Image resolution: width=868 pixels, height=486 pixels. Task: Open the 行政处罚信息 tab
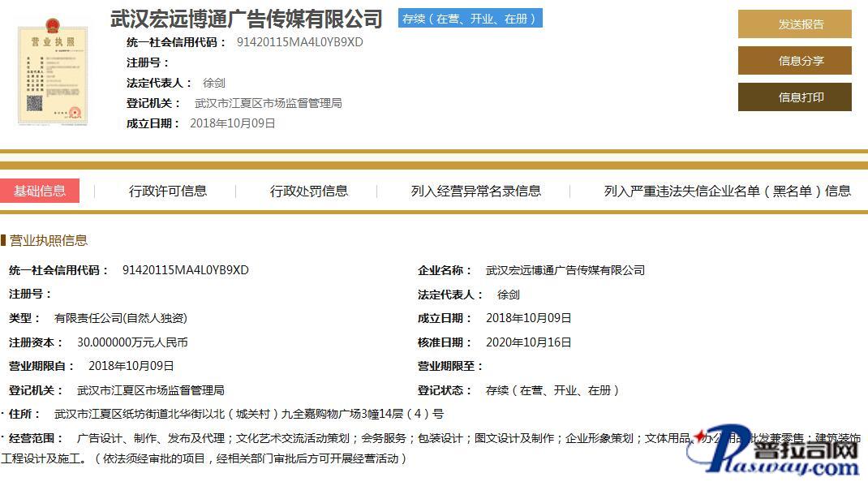click(309, 191)
